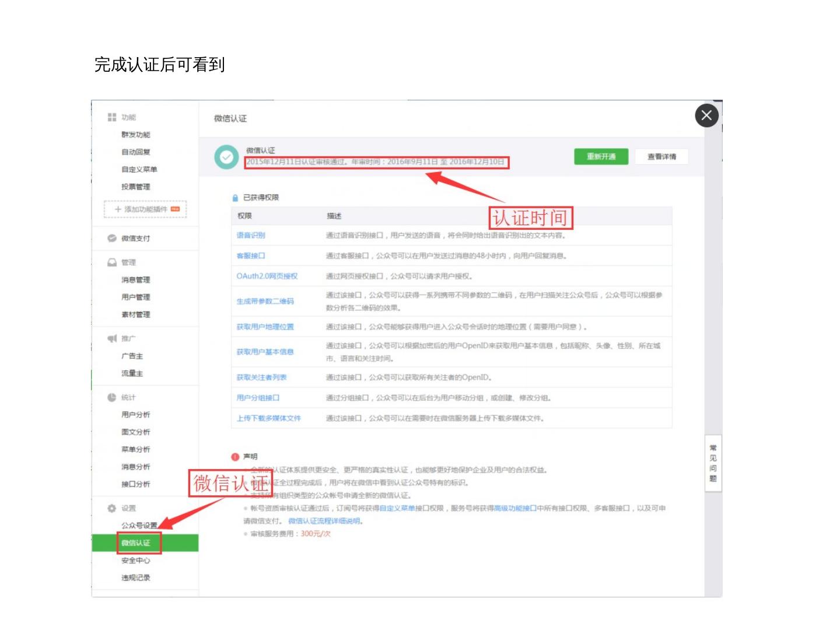The width and height of the screenshot is (840, 630).
Task: View 接口分析 statistics
Action: tap(136, 484)
